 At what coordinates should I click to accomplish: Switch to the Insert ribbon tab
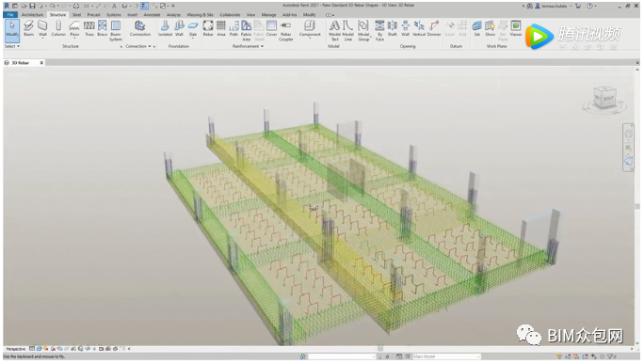132,15
